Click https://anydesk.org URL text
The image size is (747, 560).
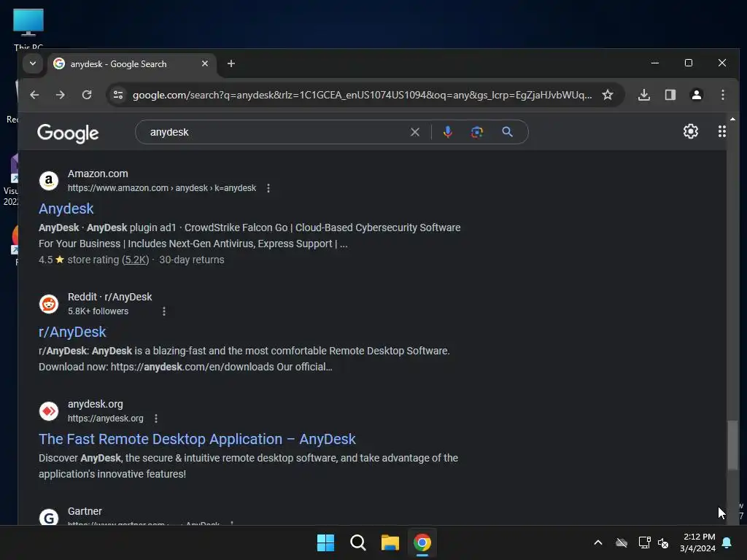pos(105,419)
